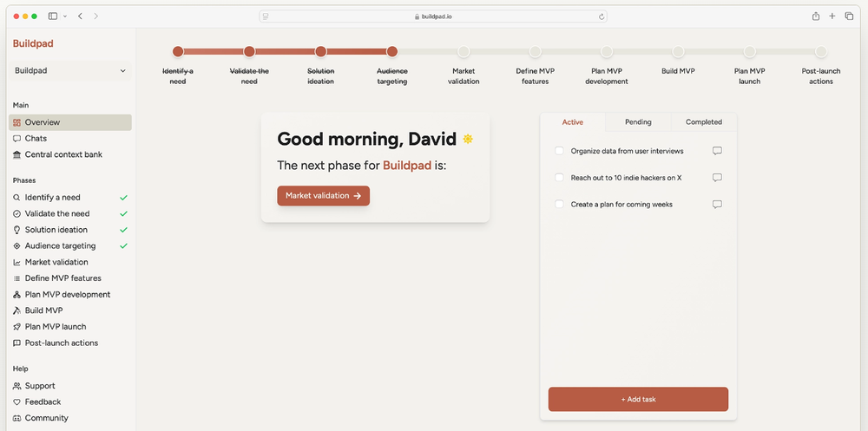The width and height of the screenshot is (868, 431).
Task: Click the Solution ideation progress step dot
Action: click(320, 51)
